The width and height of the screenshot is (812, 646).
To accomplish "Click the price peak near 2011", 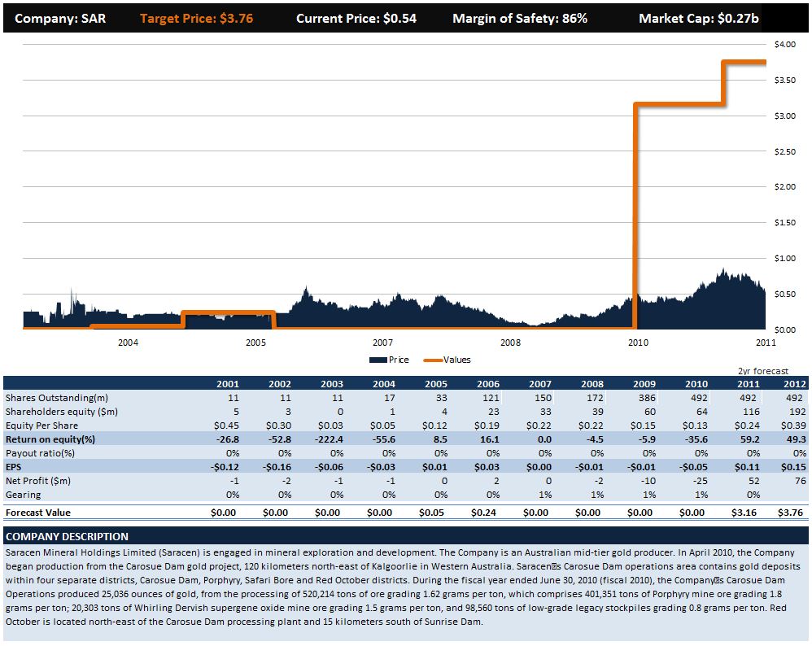I will pyautogui.click(x=723, y=271).
